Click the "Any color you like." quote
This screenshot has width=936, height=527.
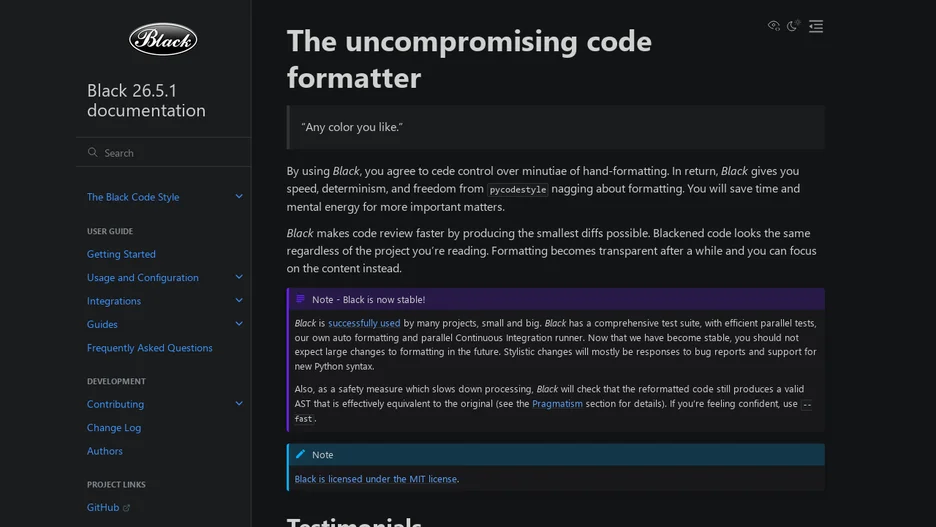352,127
